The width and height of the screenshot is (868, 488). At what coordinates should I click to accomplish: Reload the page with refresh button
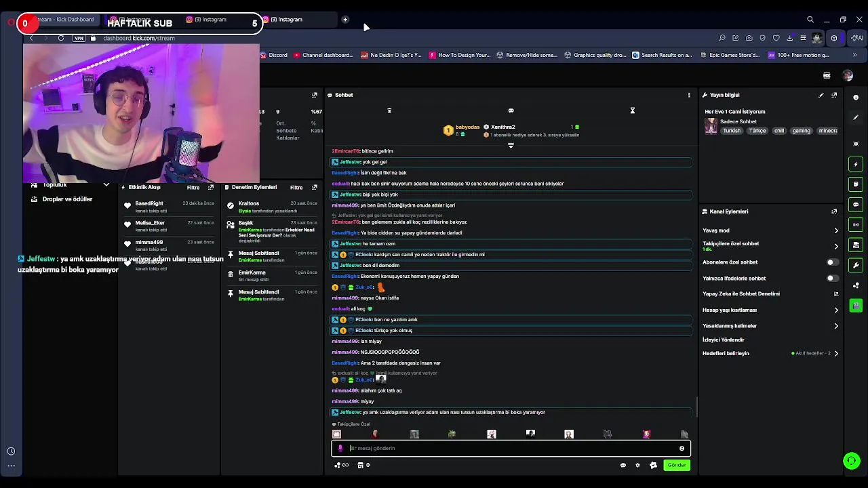61,38
